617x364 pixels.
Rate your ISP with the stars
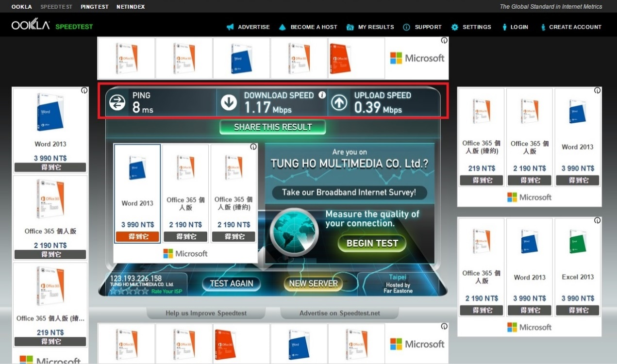pyautogui.click(x=129, y=291)
